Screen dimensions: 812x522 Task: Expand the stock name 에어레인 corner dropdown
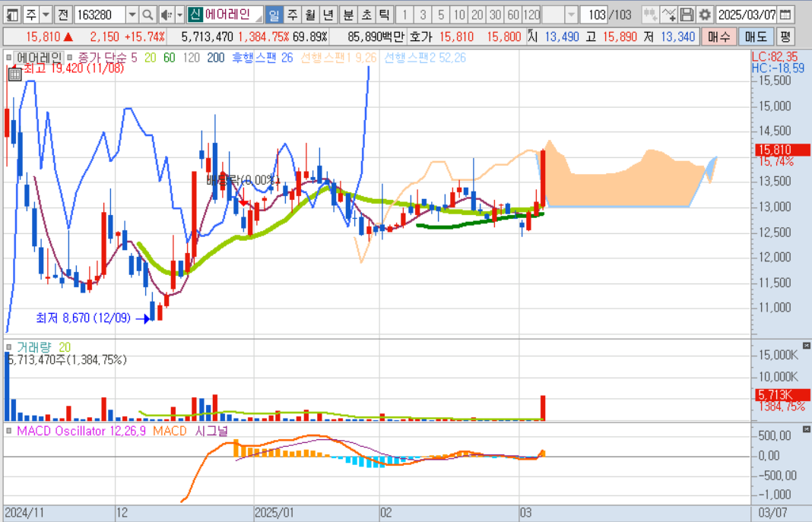coord(259,18)
